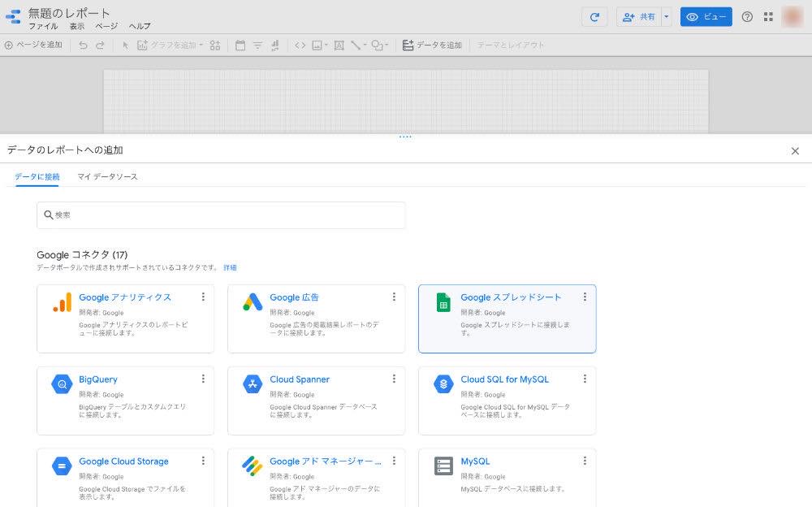The image size is (812, 507).
Task: Expand the 共有 share dropdown arrow
Action: click(x=667, y=17)
